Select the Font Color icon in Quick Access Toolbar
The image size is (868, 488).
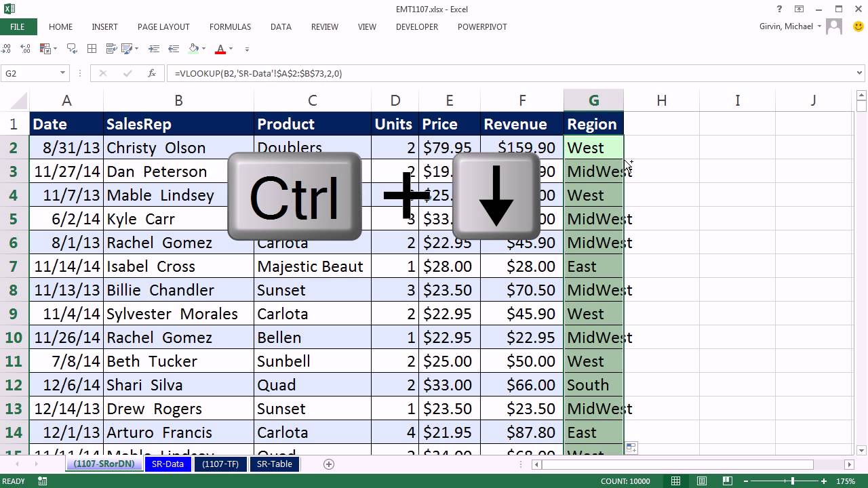pos(221,49)
